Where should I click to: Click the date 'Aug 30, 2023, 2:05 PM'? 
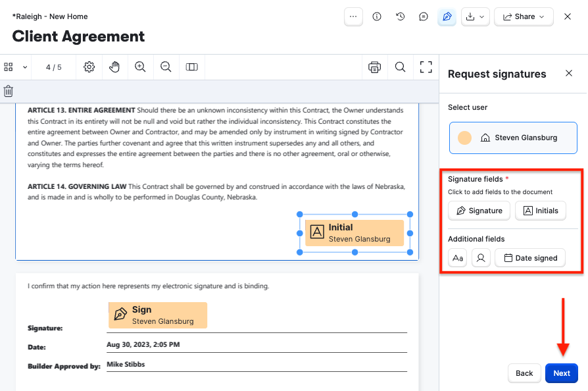tap(143, 344)
